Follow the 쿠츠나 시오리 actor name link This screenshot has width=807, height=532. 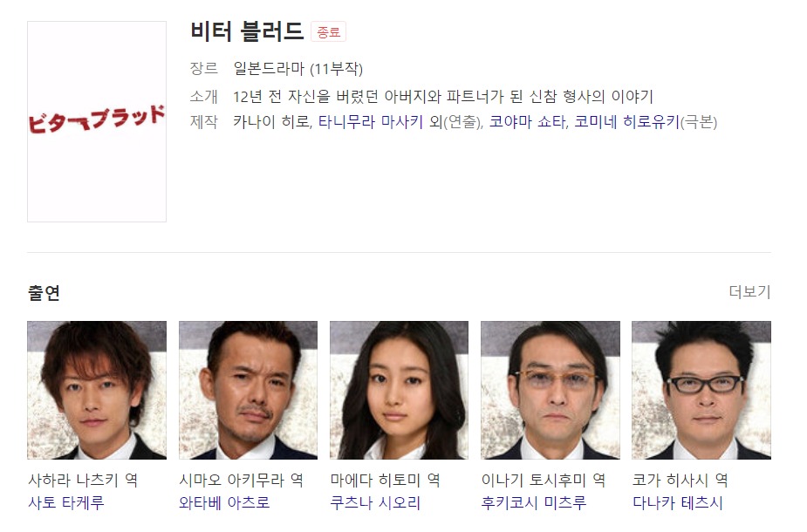375,502
